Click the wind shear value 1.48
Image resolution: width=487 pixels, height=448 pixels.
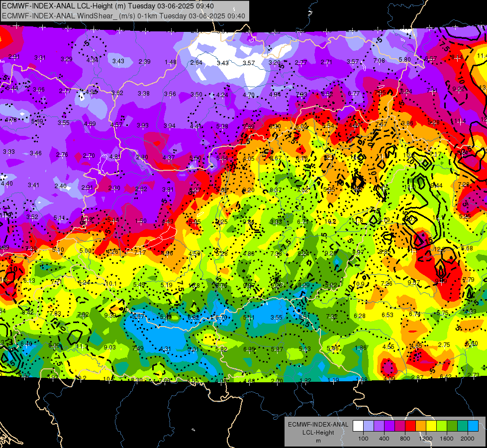click(x=171, y=62)
